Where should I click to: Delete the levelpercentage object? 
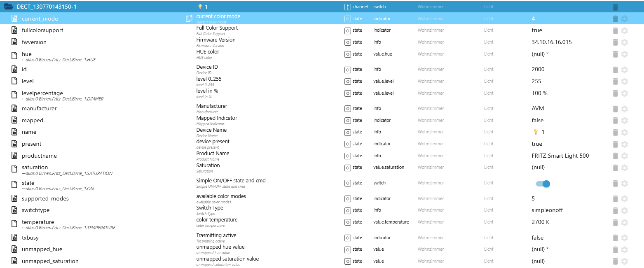[x=615, y=93]
